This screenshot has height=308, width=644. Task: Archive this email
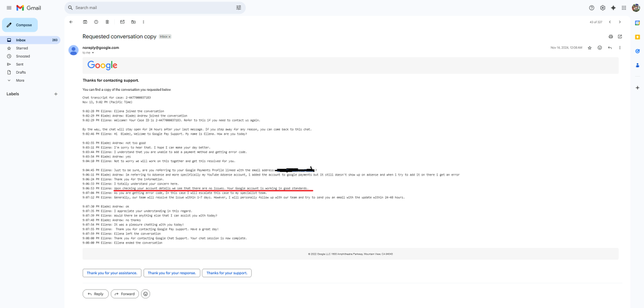[85, 22]
